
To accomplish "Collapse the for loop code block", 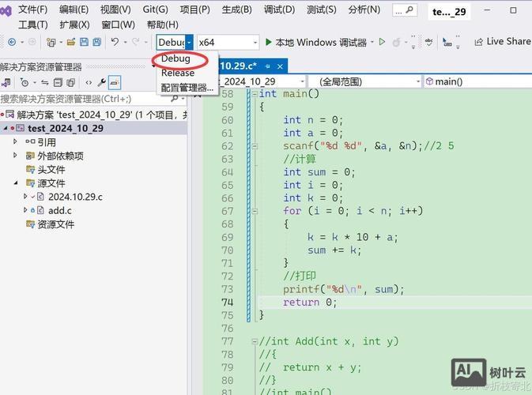I will point(255,211).
